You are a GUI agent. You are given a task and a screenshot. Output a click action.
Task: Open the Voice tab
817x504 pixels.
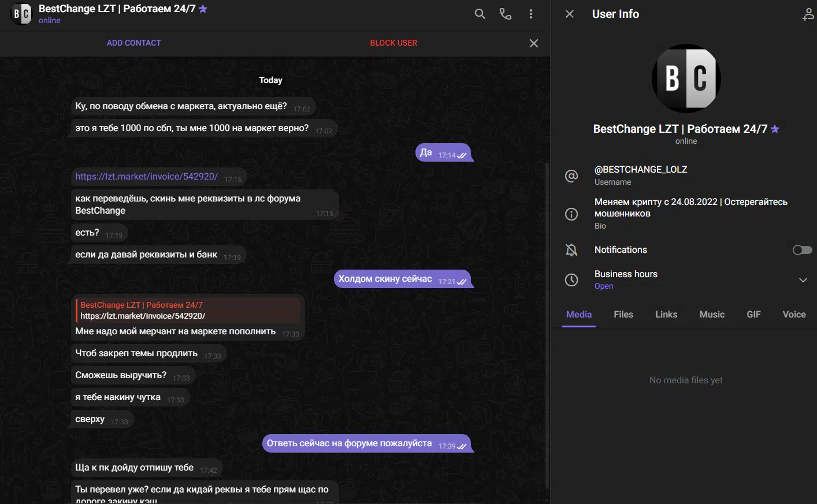[x=794, y=315]
